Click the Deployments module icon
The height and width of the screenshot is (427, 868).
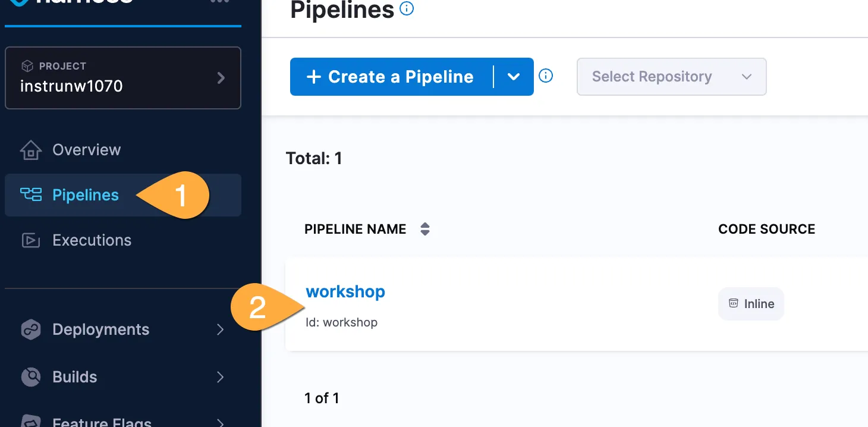coord(31,329)
